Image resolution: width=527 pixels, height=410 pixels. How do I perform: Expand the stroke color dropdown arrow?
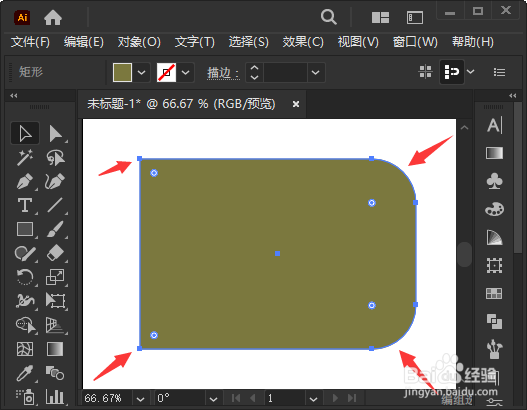(x=186, y=72)
